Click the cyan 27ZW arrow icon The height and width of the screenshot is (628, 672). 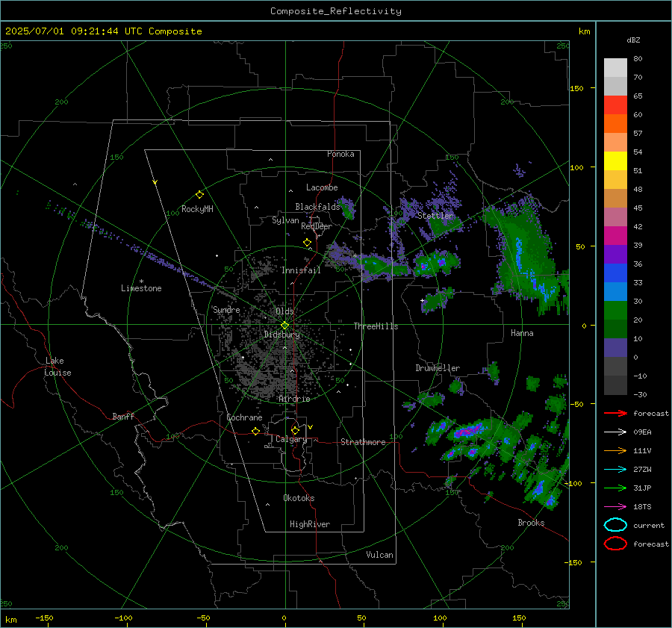tap(615, 470)
